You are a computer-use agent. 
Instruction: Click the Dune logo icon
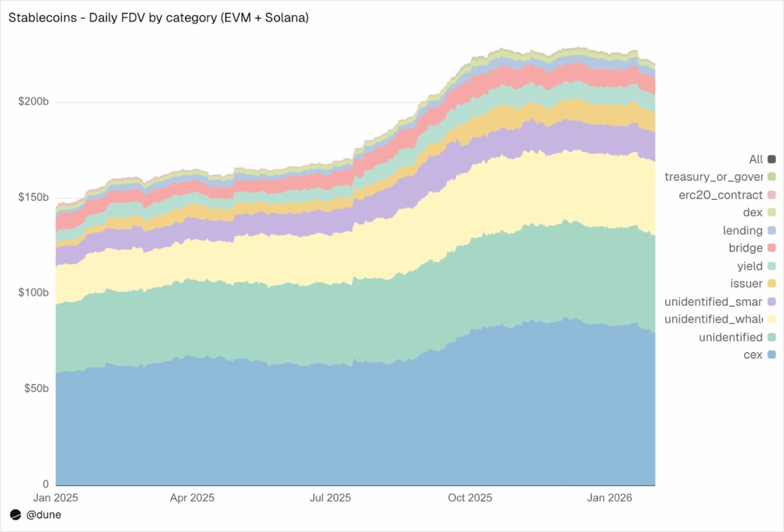point(15,515)
